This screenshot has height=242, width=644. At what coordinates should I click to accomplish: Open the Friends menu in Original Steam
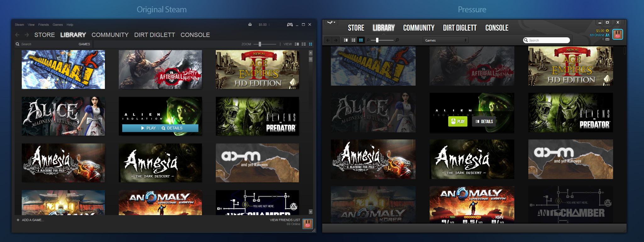pos(43,25)
